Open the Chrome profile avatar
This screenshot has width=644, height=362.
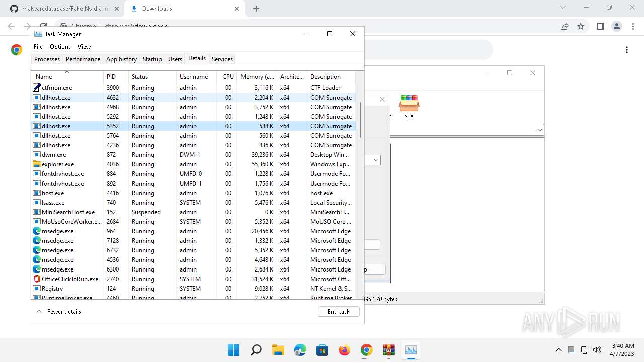point(616,26)
